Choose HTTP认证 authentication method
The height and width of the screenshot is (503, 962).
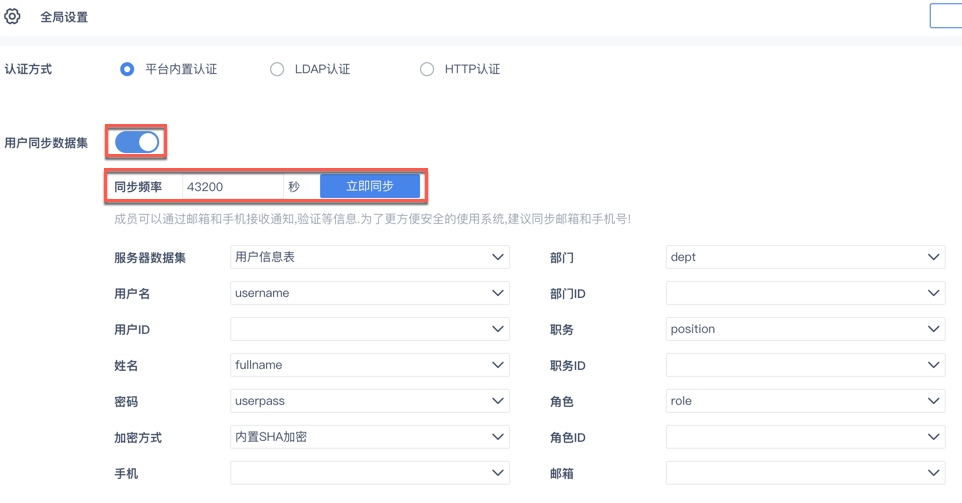click(x=427, y=69)
